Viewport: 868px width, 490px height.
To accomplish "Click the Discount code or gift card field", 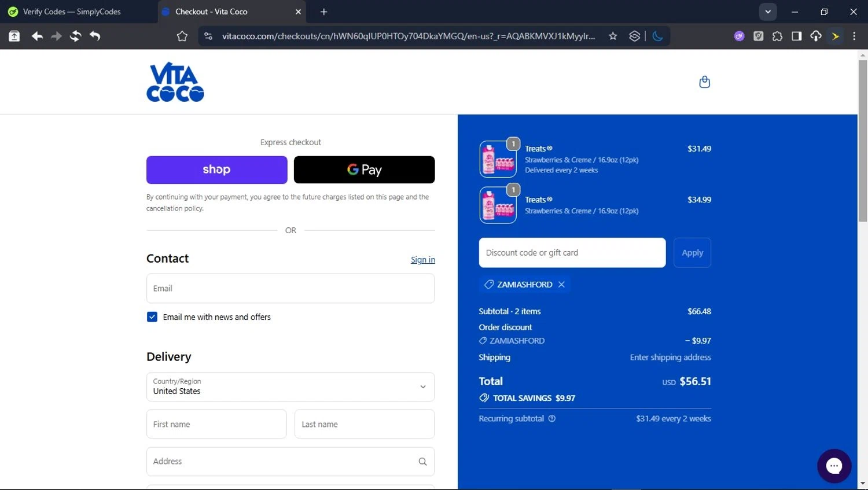I will point(572,253).
